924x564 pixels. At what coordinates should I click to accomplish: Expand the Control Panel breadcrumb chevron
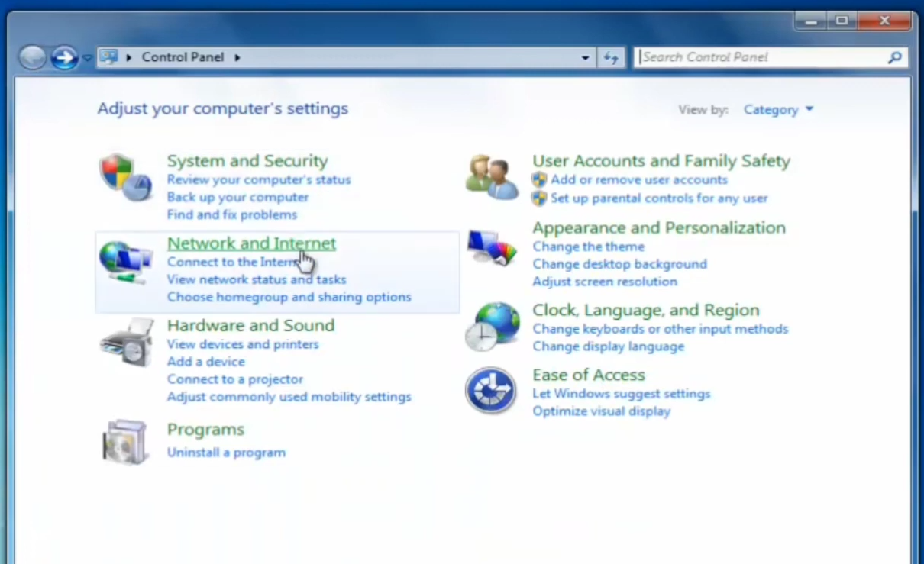237,56
